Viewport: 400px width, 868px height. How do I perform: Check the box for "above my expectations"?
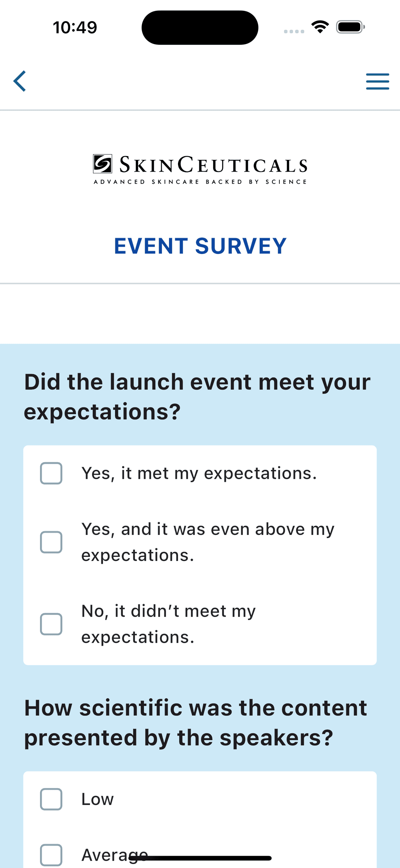click(x=51, y=542)
